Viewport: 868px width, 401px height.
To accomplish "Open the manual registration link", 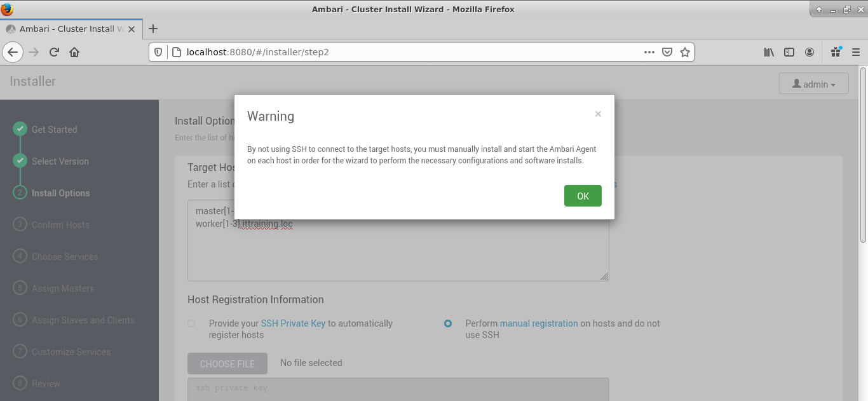I will coord(539,323).
